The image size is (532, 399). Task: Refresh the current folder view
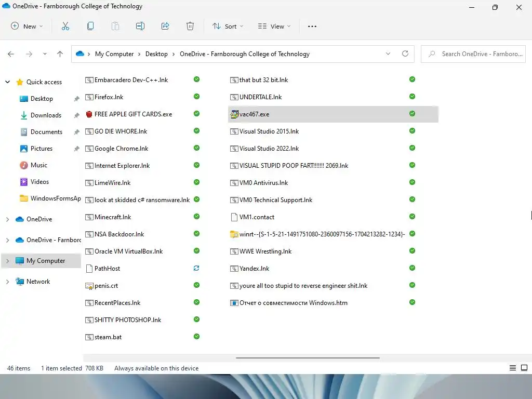(x=405, y=54)
